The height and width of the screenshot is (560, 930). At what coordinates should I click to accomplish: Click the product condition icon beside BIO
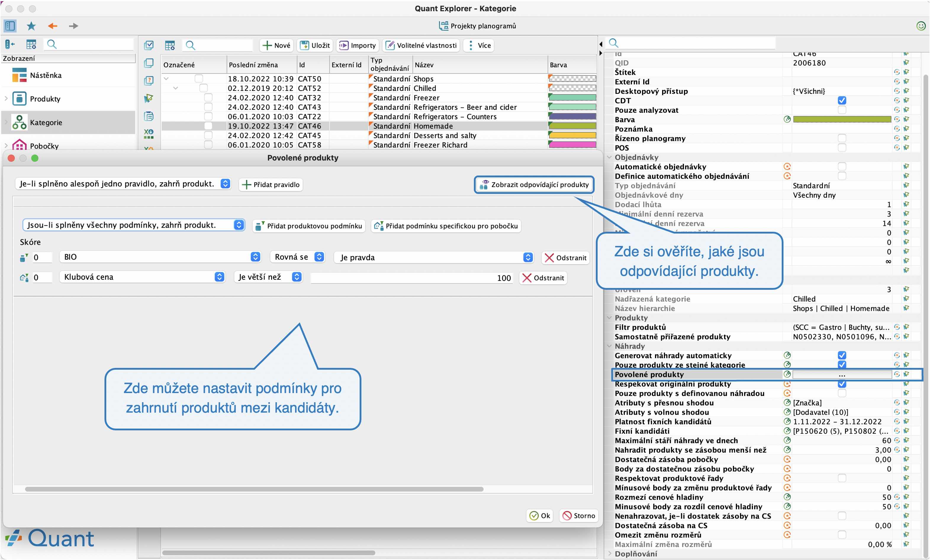pyautogui.click(x=24, y=258)
